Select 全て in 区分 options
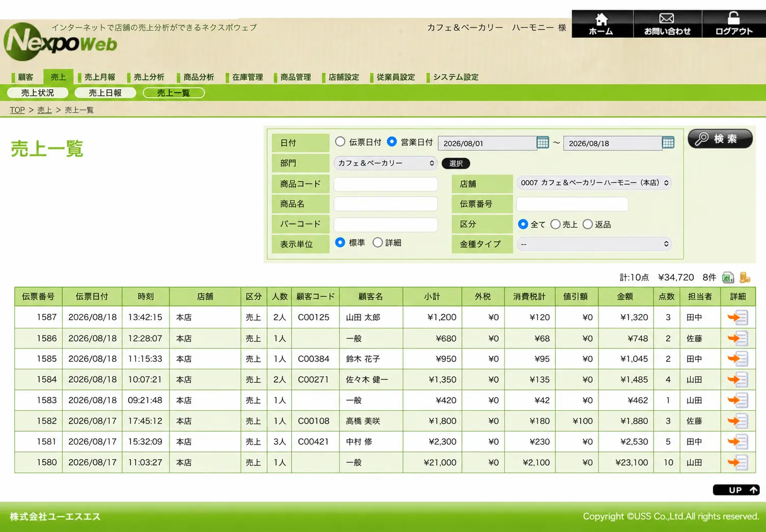This screenshot has height=532, width=766. tap(523, 224)
